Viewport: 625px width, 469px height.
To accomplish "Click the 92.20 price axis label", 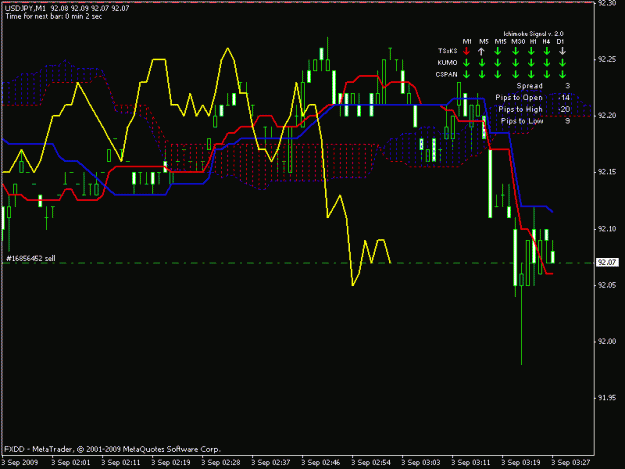I will click(607, 116).
